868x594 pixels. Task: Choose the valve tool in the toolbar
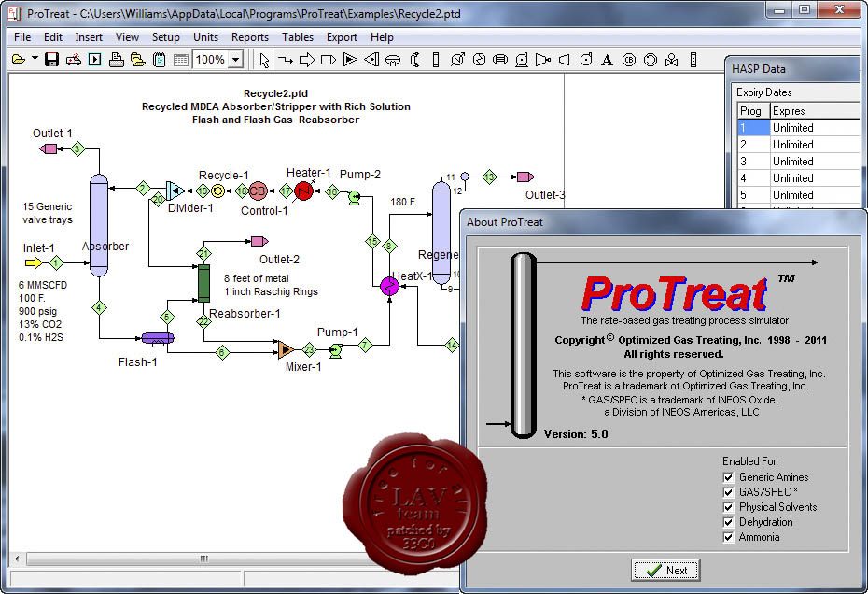tap(671, 60)
